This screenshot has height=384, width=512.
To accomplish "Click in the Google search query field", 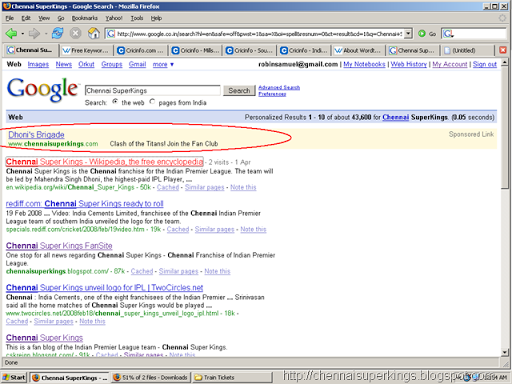I will [153, 90].
